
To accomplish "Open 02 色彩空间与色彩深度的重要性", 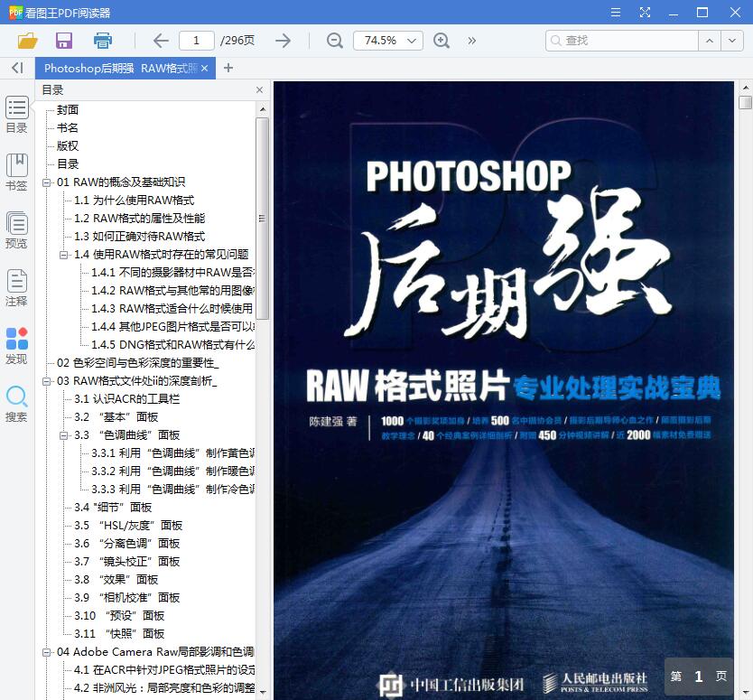I will [x=138, y=363].
